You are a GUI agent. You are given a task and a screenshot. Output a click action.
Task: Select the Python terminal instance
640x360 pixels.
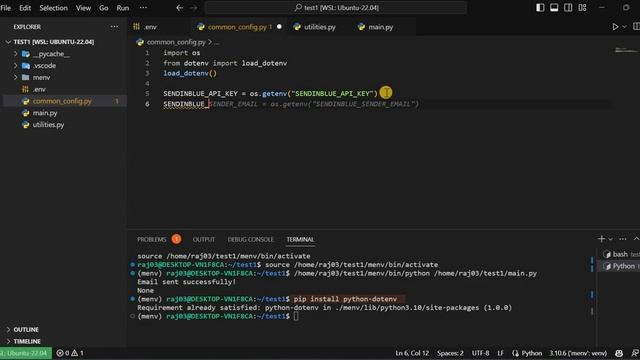(x=620, y=266)
